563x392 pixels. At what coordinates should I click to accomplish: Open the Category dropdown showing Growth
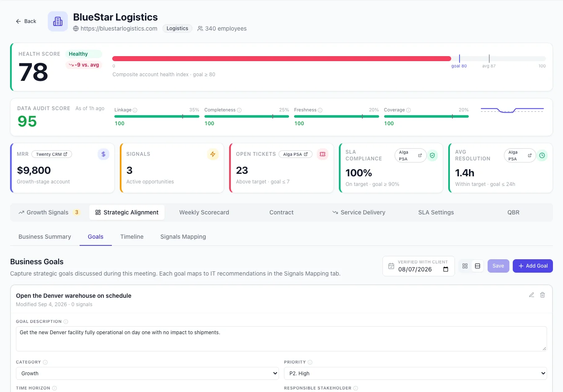[x=147, y=373]
